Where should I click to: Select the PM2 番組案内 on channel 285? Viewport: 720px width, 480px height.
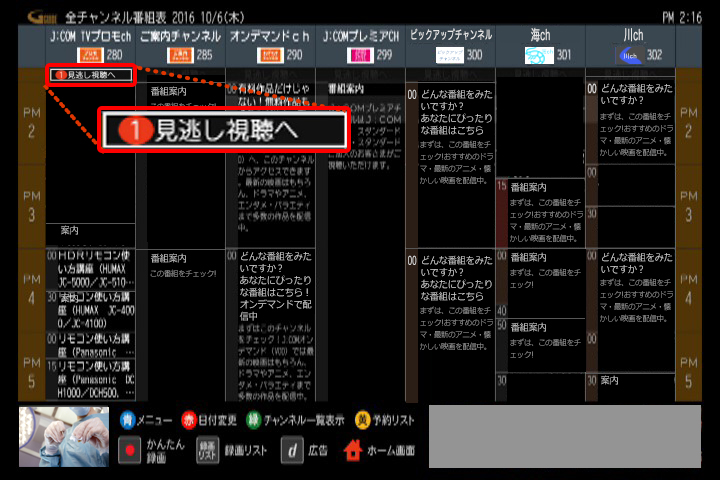180,165
